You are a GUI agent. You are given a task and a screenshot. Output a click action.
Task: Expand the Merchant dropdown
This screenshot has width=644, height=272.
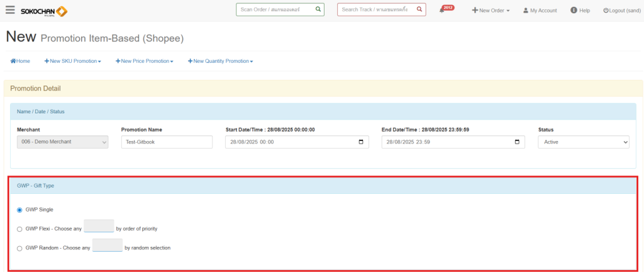pyautogui.click(x=62, y=142)
